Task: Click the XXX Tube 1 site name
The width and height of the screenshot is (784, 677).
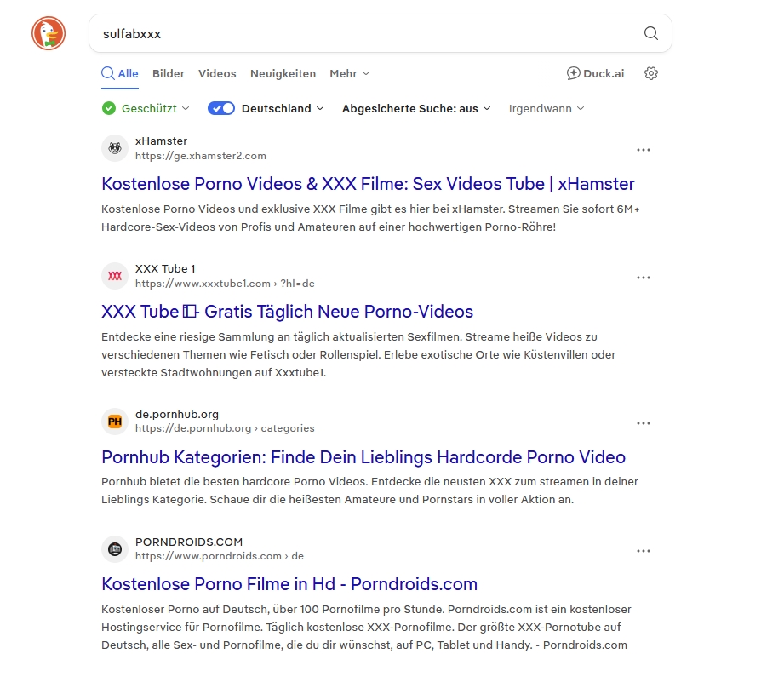Action: (165, 269)
